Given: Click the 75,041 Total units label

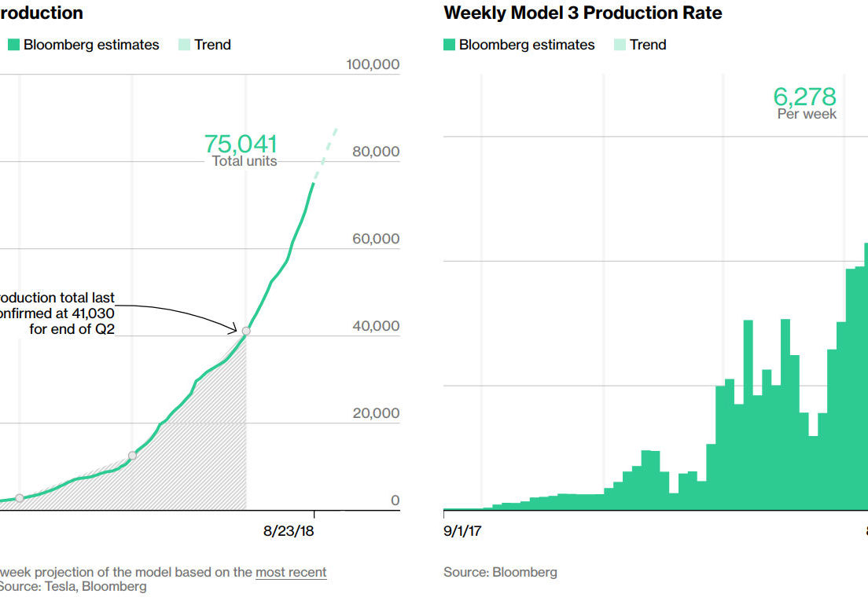Looking at the screenshot, I should (241, 150).
